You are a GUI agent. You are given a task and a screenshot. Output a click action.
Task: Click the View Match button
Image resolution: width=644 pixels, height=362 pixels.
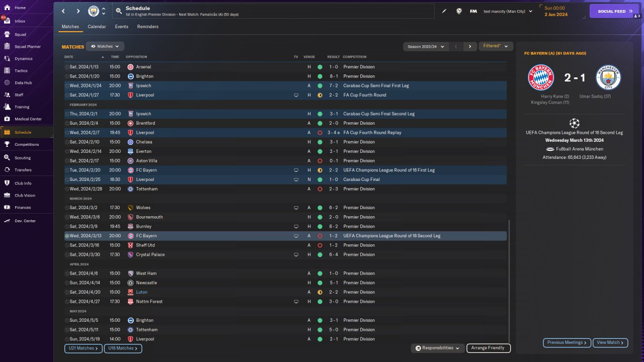pyautogui.click(x=610, y=342)
